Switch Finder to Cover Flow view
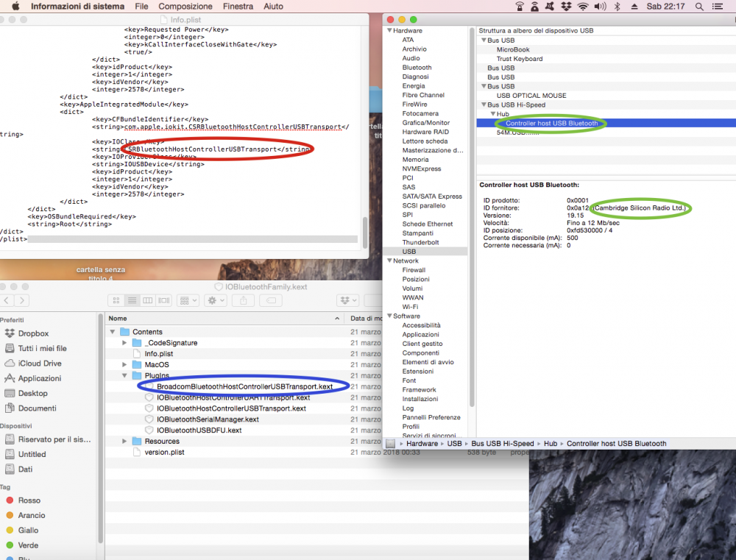Viewport: 736px width, 560px height. (x=164, y=300)
